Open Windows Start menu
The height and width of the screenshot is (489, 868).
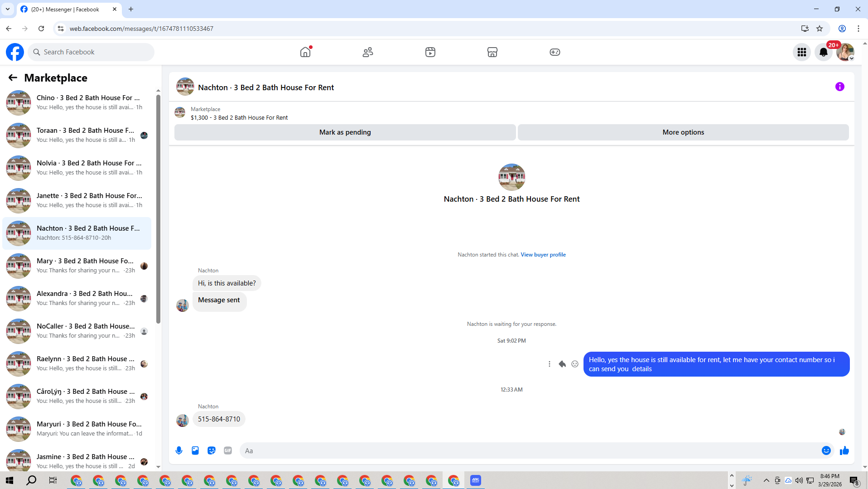10,480
